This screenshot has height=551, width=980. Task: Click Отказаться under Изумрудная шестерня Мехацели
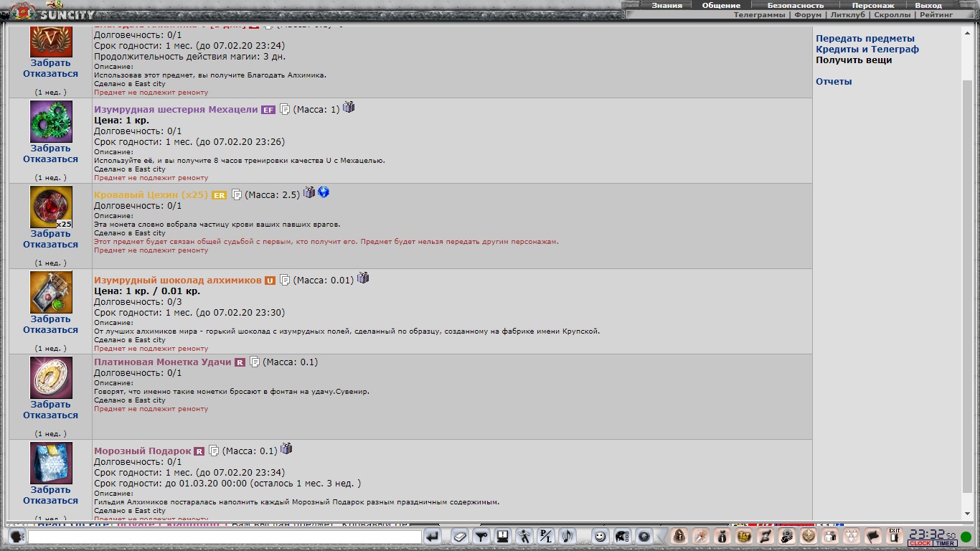point(50,159)
